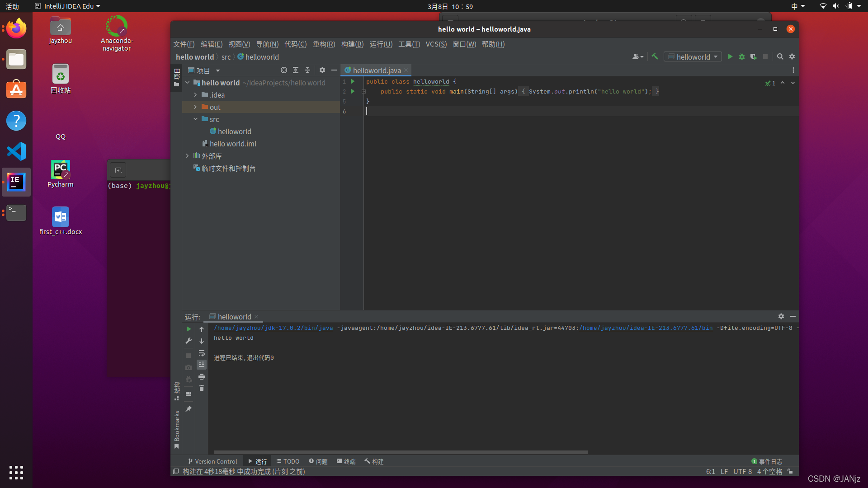The height and width of the screenshot is (488, 868).
Task: Click the console horizontal scrollbar
Action: point(401,452)
